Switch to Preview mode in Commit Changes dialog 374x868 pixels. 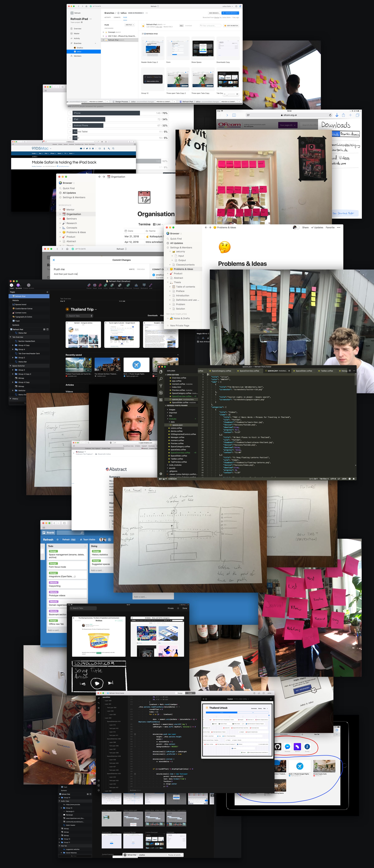coord(141,269)
